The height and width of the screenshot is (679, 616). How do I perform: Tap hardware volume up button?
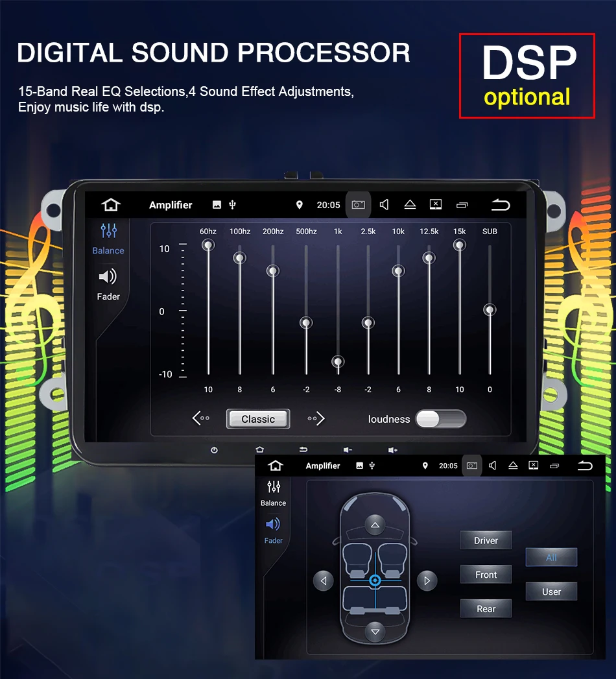coord(393,450)
